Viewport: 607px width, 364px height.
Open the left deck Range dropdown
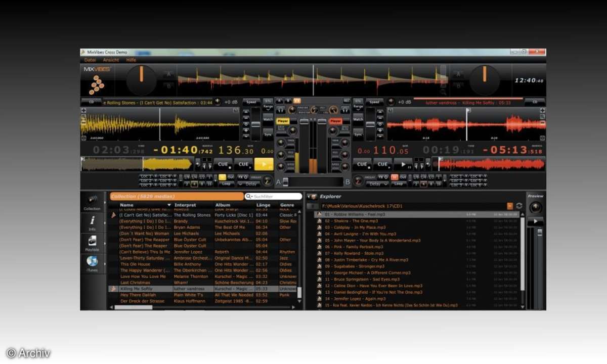(268, 108)
